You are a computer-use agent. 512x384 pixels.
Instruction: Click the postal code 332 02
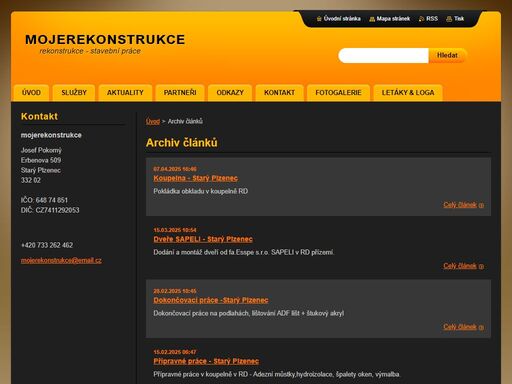pos(31,180)
